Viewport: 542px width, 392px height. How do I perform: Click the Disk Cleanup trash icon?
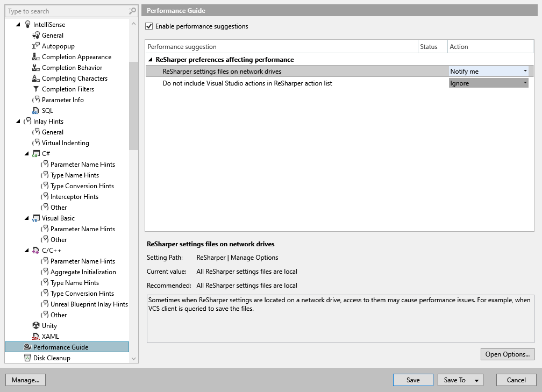[27, 358]
